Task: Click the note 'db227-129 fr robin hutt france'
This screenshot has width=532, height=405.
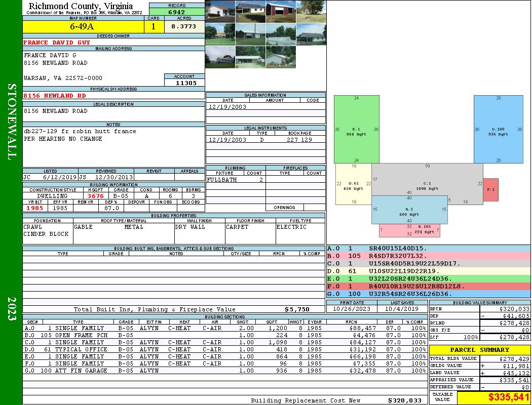Action: pyautogui.click(x=80, y=131)
